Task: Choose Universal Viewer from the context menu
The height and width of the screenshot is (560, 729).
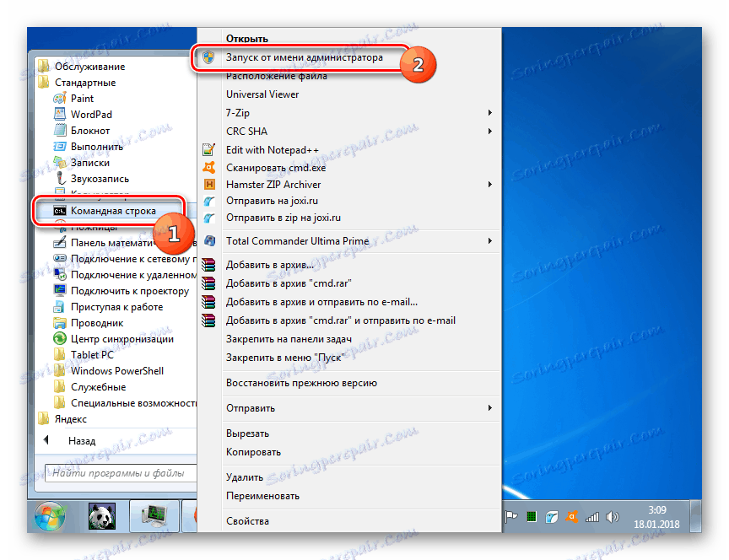Action: click(x=262, y=94)
